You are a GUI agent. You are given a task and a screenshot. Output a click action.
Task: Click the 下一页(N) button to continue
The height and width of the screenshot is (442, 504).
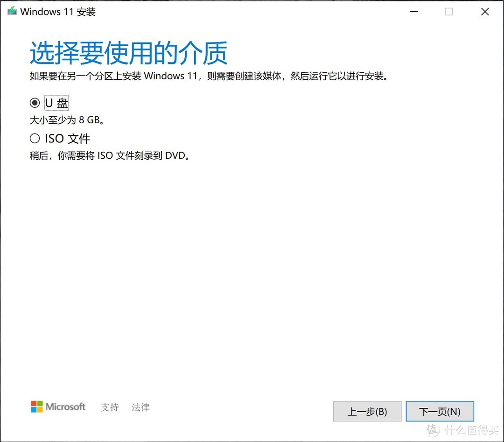pos(440,411)
